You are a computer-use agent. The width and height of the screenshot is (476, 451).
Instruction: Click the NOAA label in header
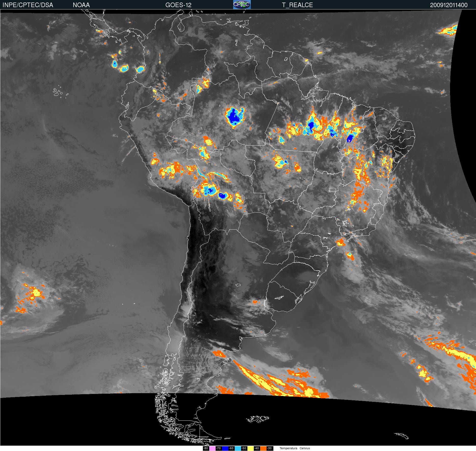tap(81, 5)
